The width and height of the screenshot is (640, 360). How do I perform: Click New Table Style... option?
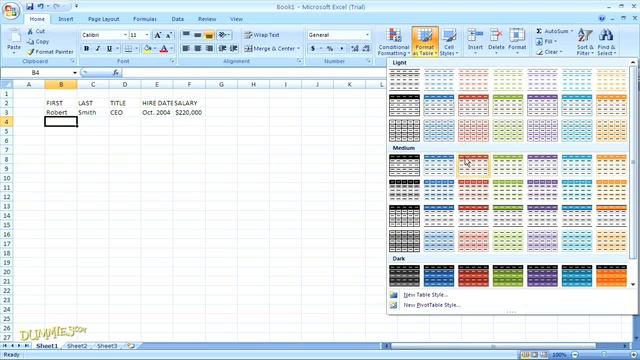[426, 295]
